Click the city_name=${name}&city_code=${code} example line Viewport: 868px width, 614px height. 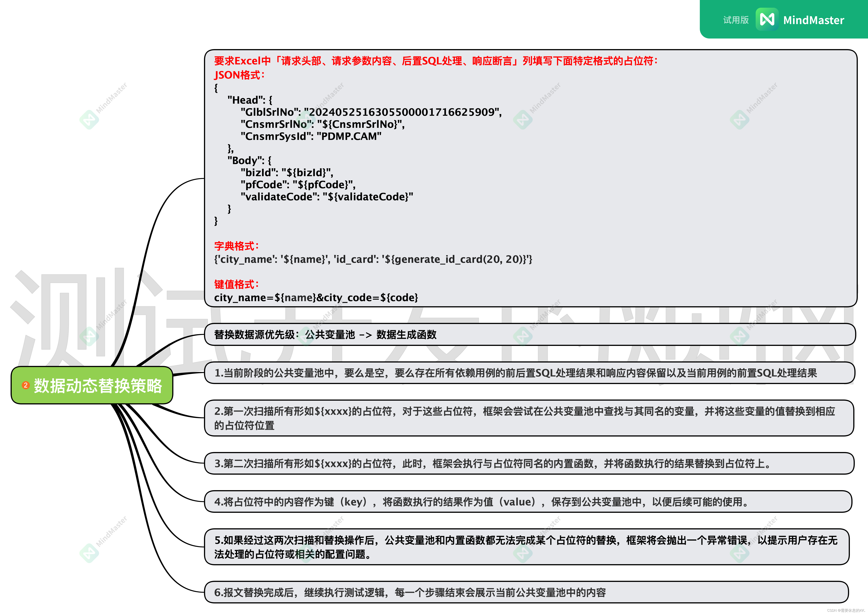pyautogui.click(x=316, y=298)
